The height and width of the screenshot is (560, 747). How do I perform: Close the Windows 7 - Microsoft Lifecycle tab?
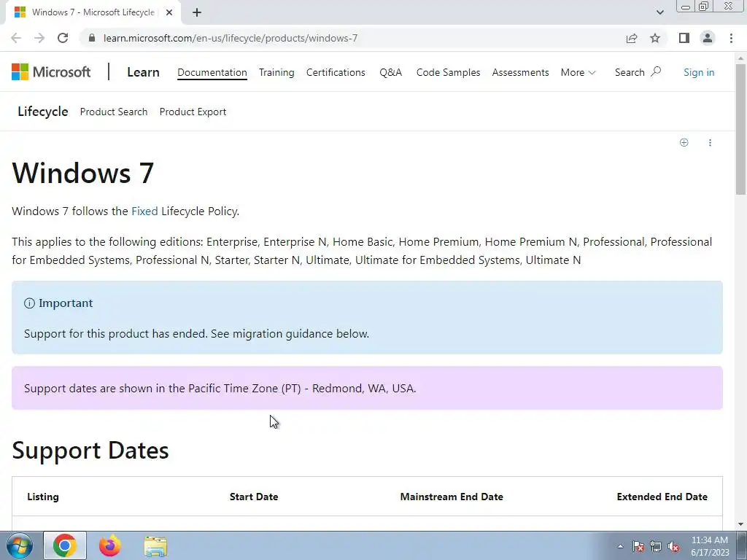(x=169, y=12)
